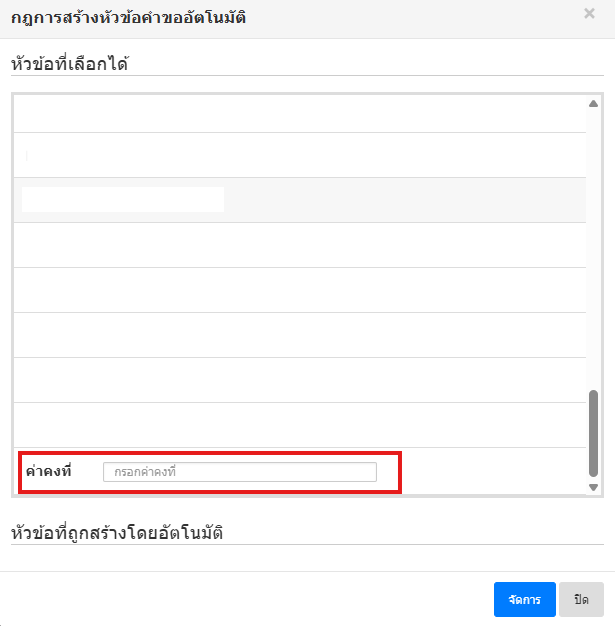Click the ค่าคงที่ label
The image size is (615, 626).
pyautogui.click(x=49, y=472)
